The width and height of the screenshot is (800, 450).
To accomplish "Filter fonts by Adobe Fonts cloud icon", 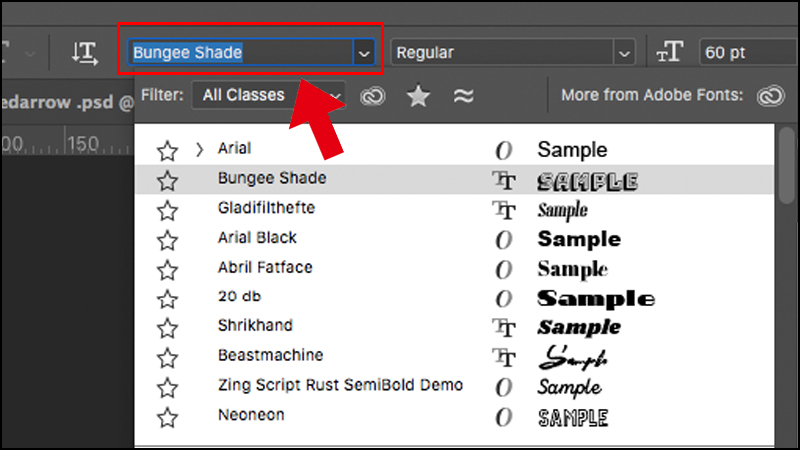I will click(373, 96).
